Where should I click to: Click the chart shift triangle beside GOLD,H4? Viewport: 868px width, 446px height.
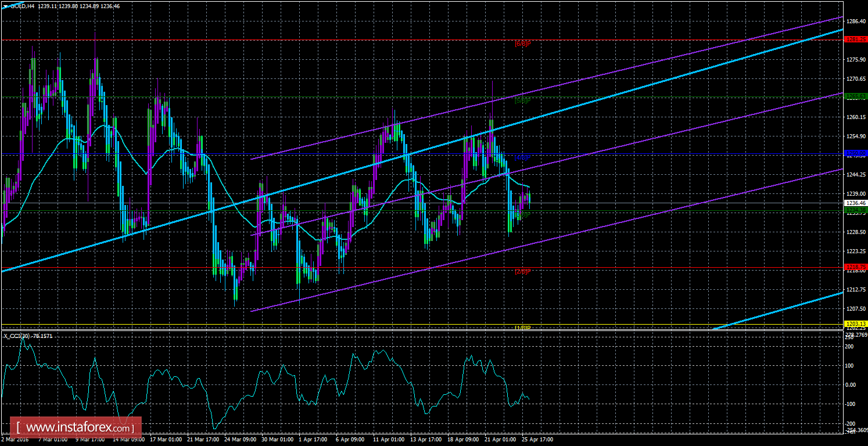click(x=5, y=6)
